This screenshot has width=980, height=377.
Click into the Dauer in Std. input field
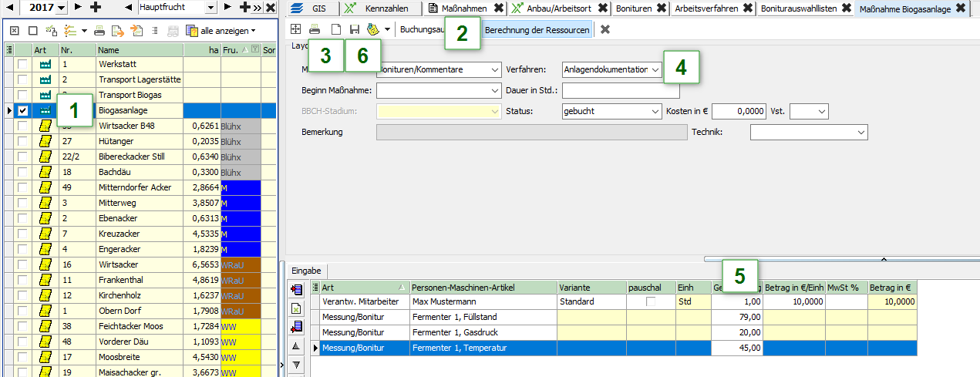coord(621,91)
